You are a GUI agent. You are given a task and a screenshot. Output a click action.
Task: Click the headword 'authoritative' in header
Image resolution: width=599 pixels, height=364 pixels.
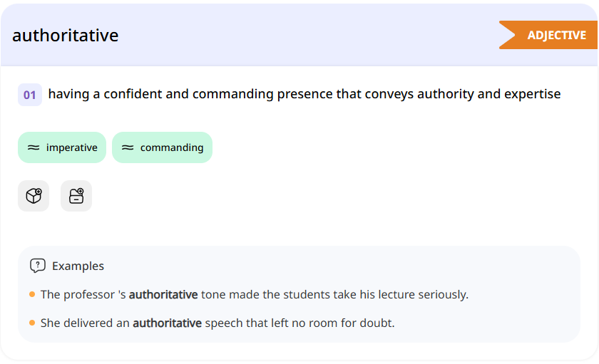[66, 36]
